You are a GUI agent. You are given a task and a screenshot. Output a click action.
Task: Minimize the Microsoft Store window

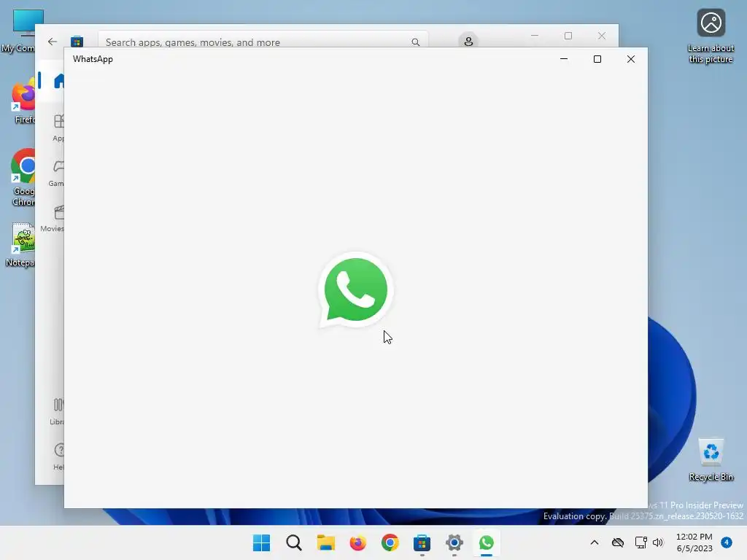click(x=535, y=36)
